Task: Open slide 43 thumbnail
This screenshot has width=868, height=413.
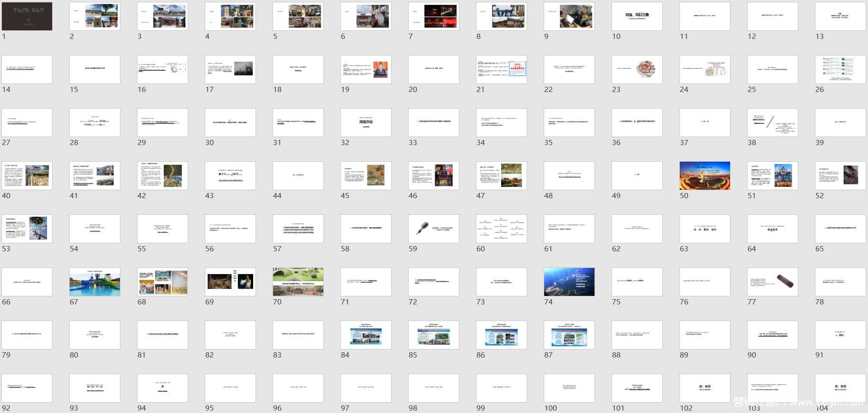Action: click(230, 175)
